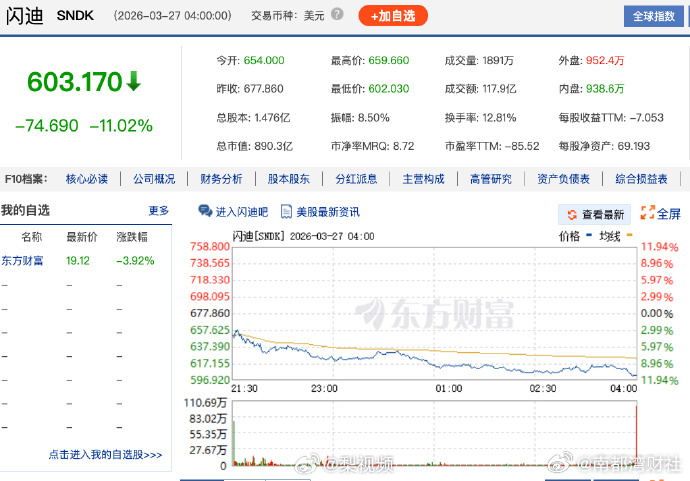Click the refresh icon in 查看最新
This screenshot has width=690, height=481.
click(572, 215)
